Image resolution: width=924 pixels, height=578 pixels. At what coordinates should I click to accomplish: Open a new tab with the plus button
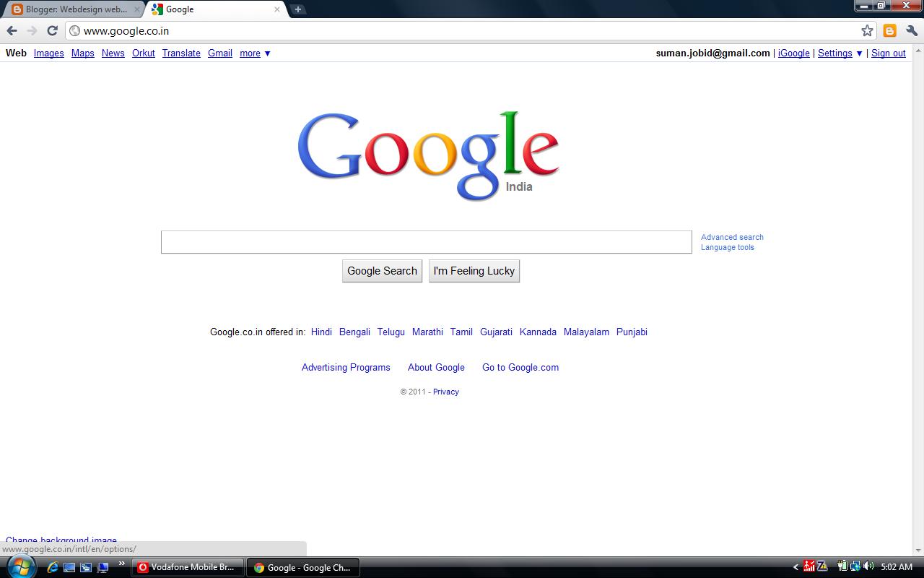pyautogui.click(x=297, y=9)
